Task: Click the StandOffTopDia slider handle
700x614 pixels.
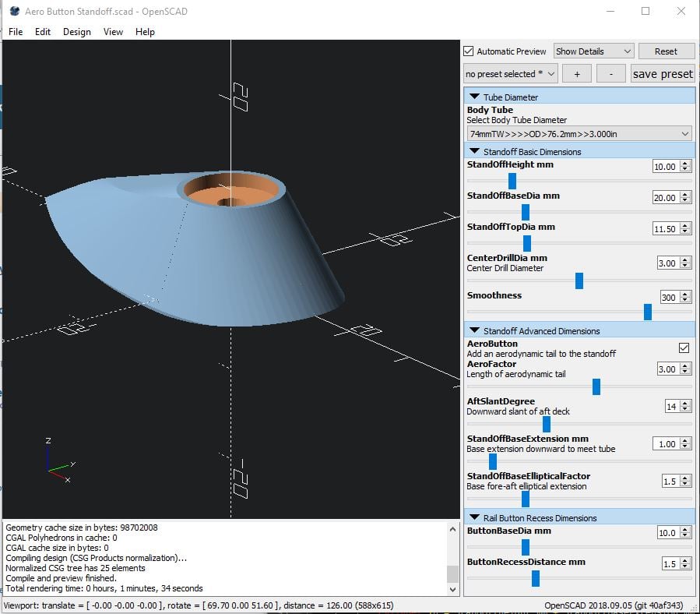Action: pyautogui.click(x=527, y=243)
